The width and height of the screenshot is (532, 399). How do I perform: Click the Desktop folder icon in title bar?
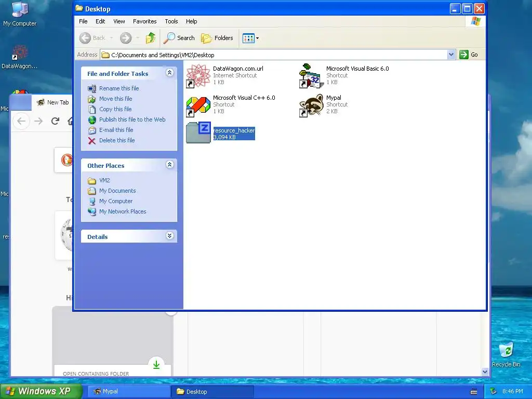[x=79, y=8]
